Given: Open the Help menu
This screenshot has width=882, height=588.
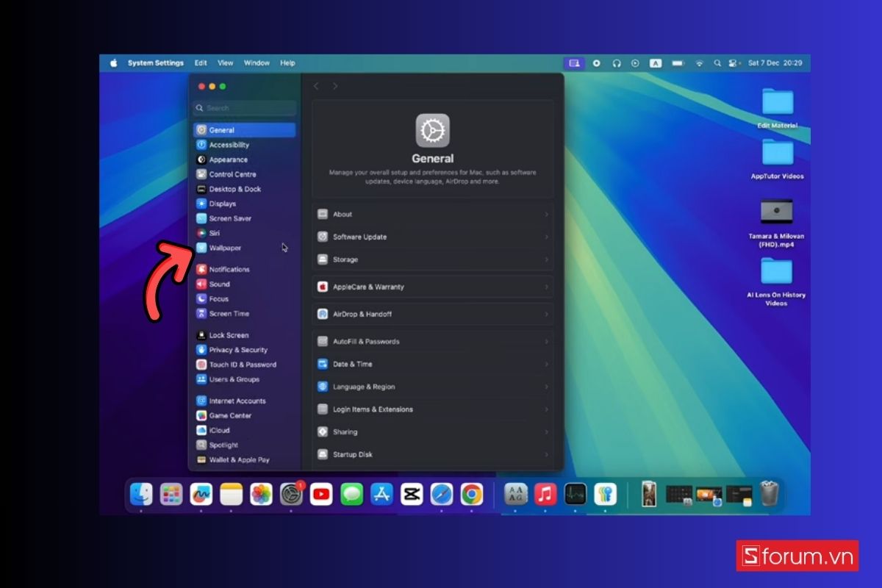Looking at the screenshot, I should [x=287, y=63].
